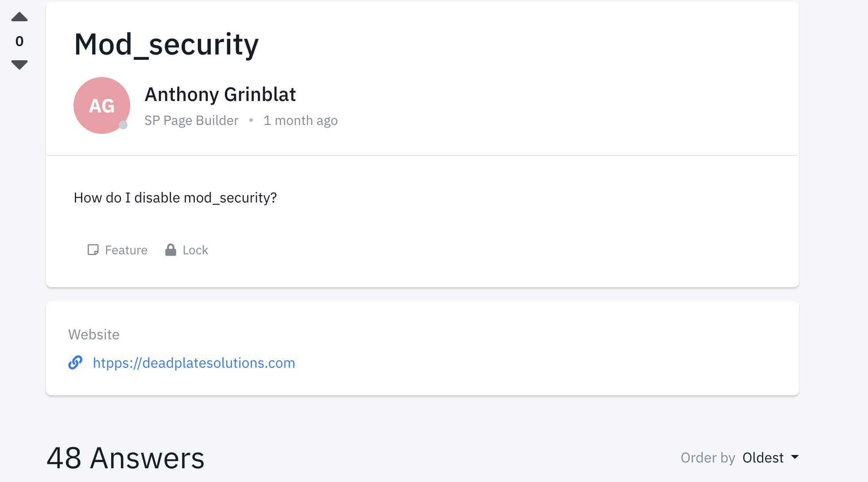Open Anthony Grinblat's AG avatar
Image resolution: width=868 pixels, height=482 pixels.
(x=101, y=105)
